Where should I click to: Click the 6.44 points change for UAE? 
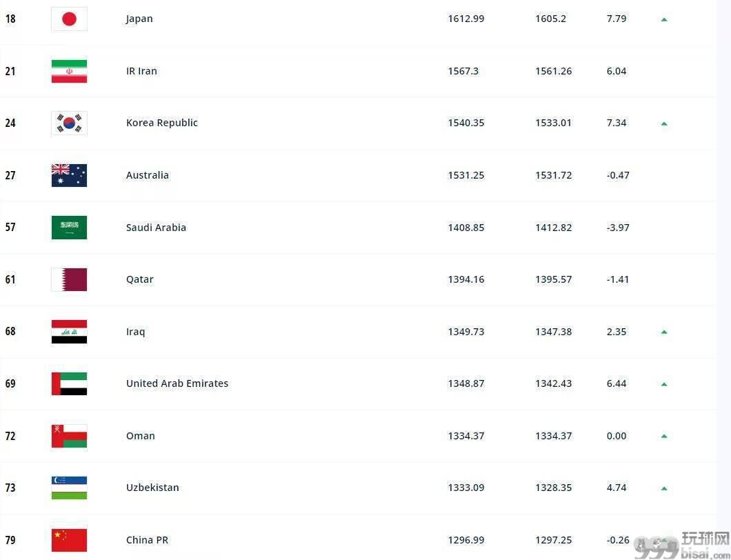617,383
